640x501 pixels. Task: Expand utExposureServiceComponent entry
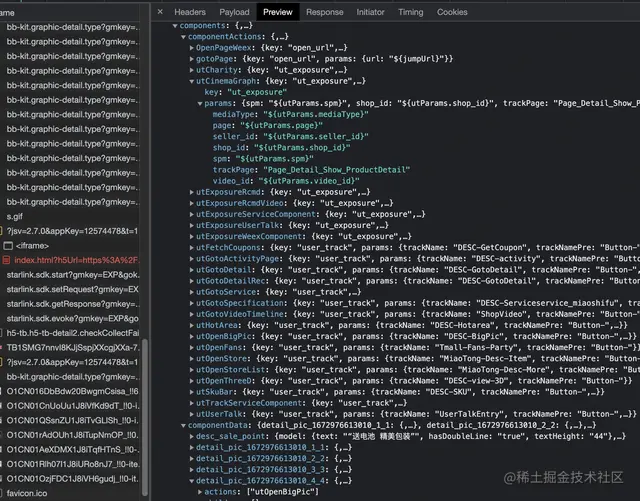pyautogui.click(x=191, y=214)
